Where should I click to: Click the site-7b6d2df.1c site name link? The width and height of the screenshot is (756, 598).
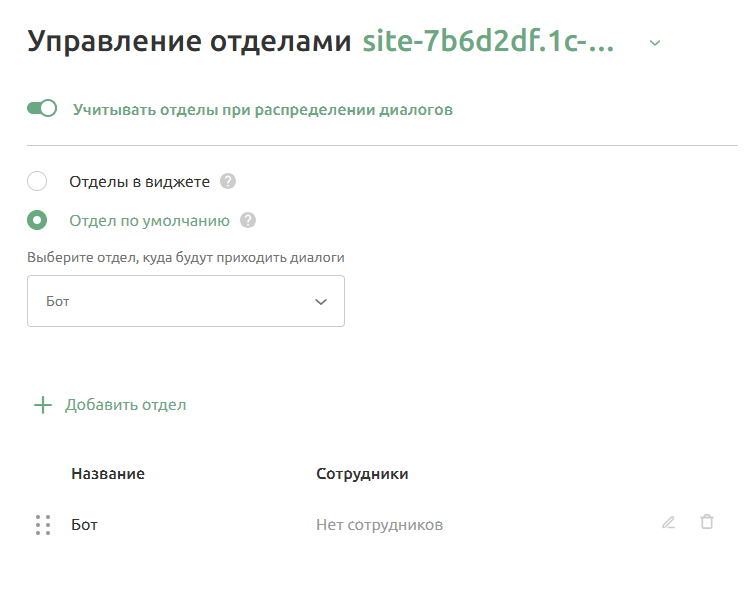[x=487, y=42]
